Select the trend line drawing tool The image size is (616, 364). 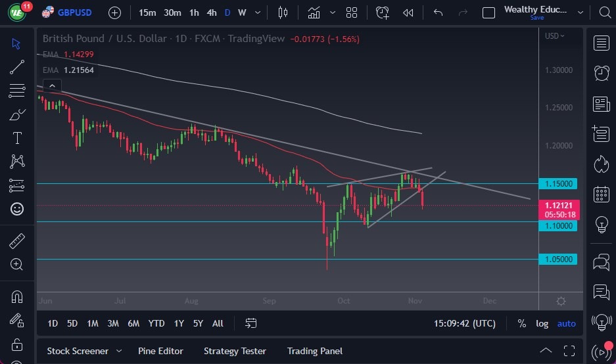17,66
